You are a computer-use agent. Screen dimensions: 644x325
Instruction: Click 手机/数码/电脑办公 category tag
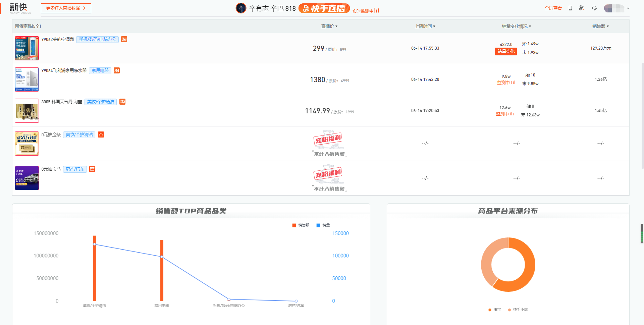click(98, 40)
